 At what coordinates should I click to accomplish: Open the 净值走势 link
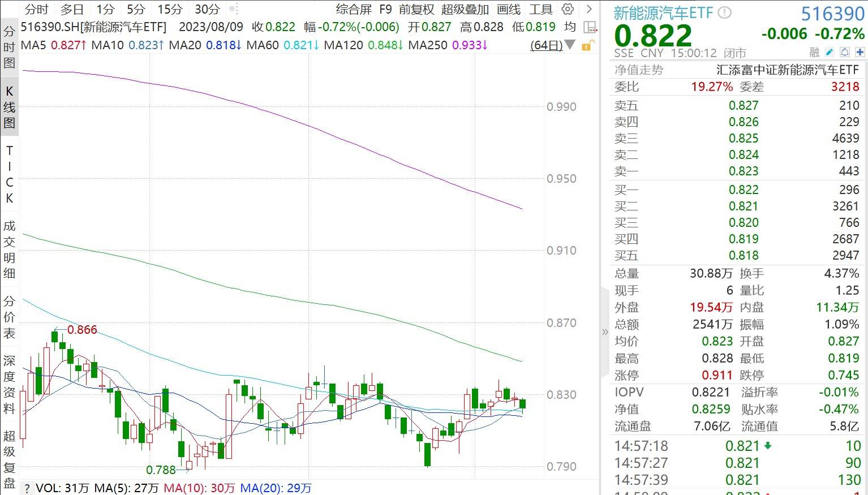pos(638,70)
